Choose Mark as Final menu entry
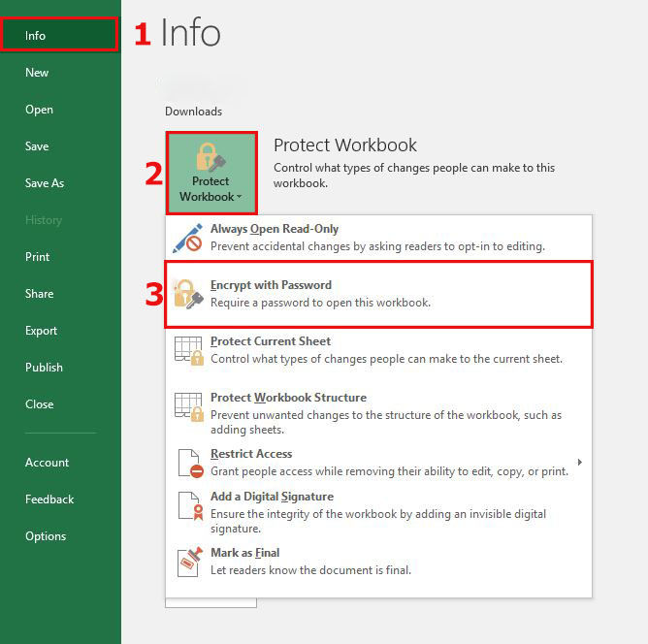This screenshot has width=648, height=644. click(x=244, y=553)
